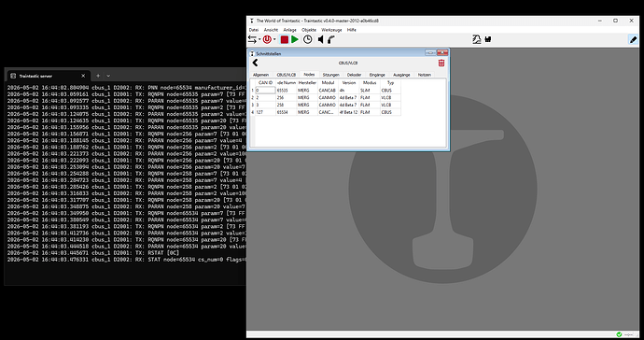Toggle edit mode with the pencil icon

point(633,39)
